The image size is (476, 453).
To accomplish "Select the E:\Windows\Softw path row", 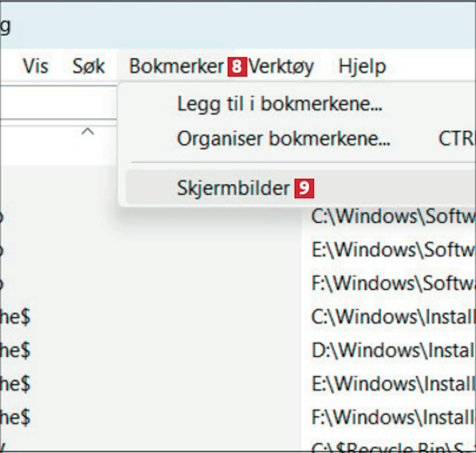I will (x=393, y=250).
